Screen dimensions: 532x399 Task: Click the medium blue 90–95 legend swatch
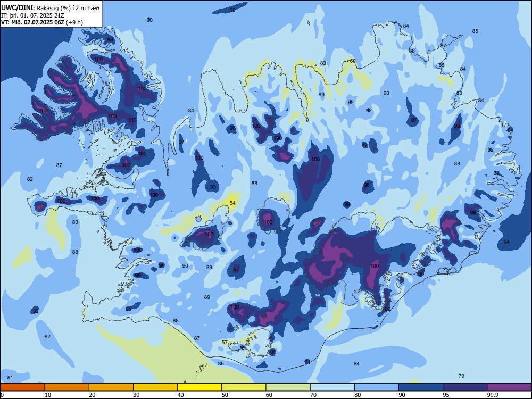[x=421, y=387]
